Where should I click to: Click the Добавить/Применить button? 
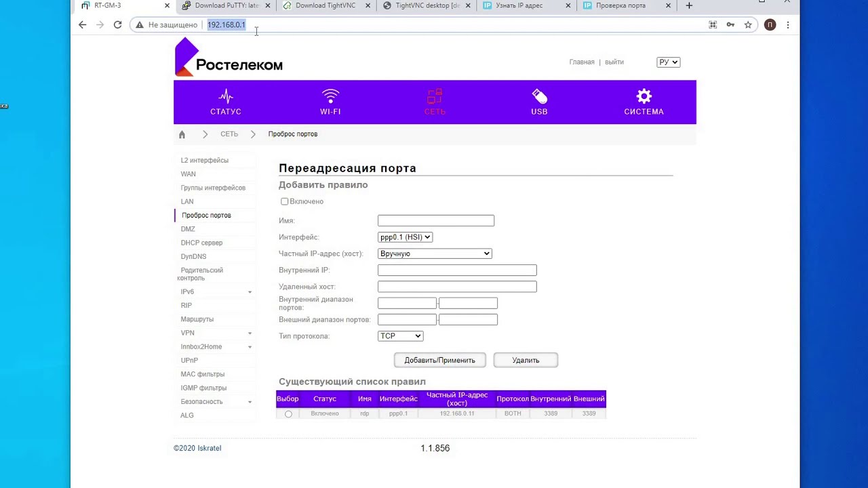pyautogui.click(x=439, y=361)
